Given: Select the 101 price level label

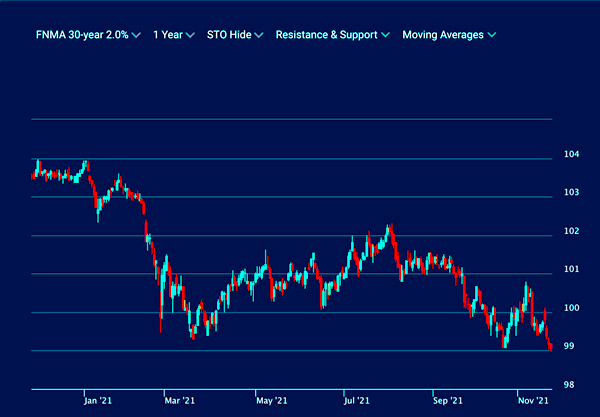Looking at the screenshot, I should (571, 269).
